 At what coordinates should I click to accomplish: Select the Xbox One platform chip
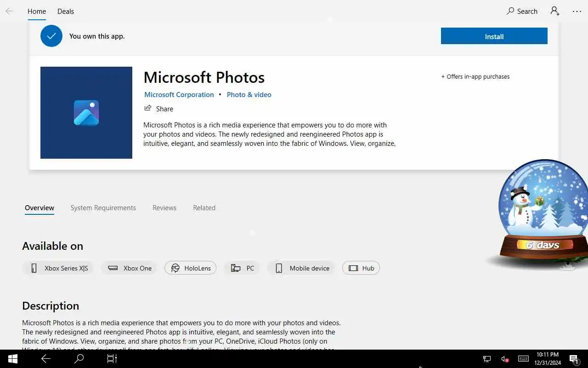(129, 268)
